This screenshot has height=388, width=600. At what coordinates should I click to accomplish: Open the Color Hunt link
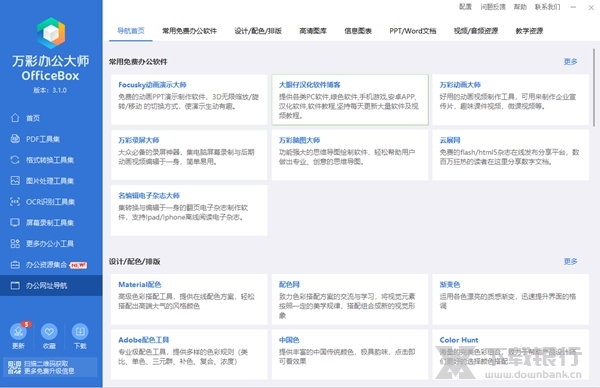[x=459, y=340]
